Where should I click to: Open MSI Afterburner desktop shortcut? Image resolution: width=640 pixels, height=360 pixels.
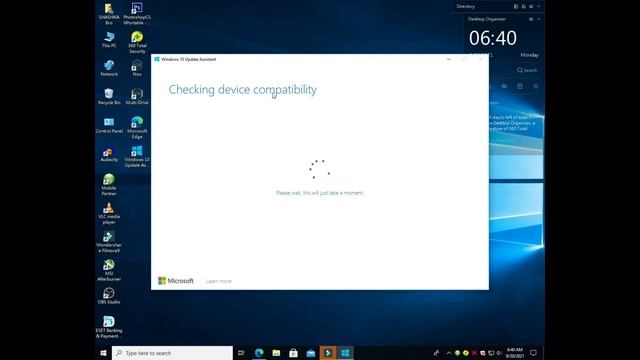tap(109, 271)
